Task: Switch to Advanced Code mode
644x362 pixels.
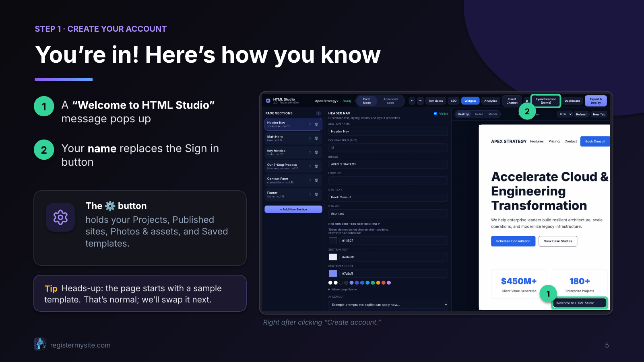Action: click(390, 101)
